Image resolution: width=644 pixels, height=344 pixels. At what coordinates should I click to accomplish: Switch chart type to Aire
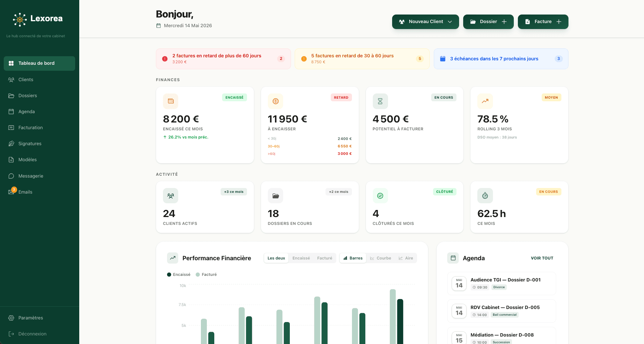click(406, 258)
